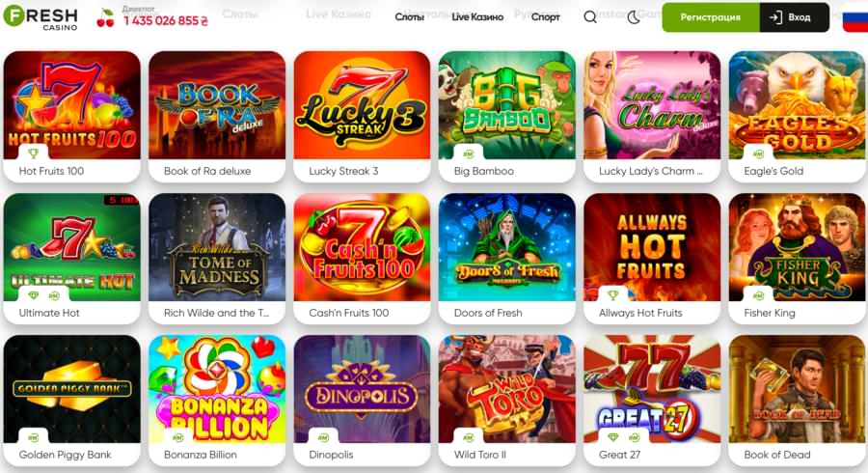Viewport: 868px width, 473px height.
Task: Open the Bonanza Billion game
Action: 217,389
